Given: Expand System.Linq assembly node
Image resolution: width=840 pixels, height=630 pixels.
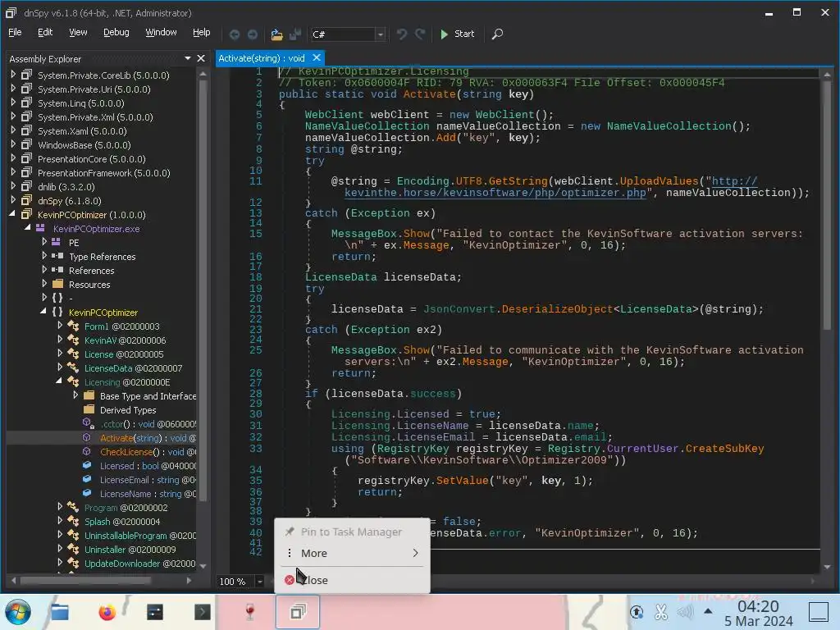Looking at the screenshot, I should click(13, 103).
